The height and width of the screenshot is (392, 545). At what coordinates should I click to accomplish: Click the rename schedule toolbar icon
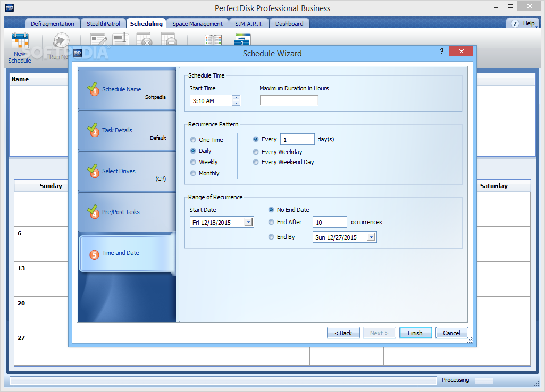pos(121,39)
